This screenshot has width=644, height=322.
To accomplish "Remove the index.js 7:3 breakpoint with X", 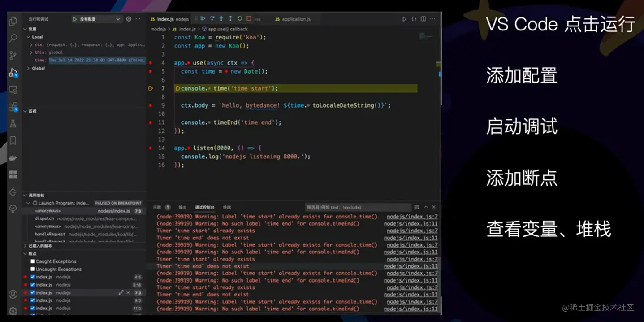I will point(128,292).
